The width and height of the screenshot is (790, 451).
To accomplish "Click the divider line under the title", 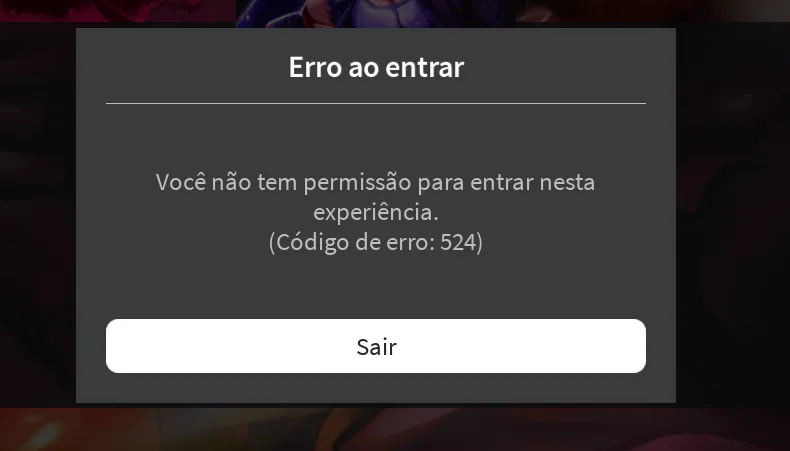I will (376, 103).
